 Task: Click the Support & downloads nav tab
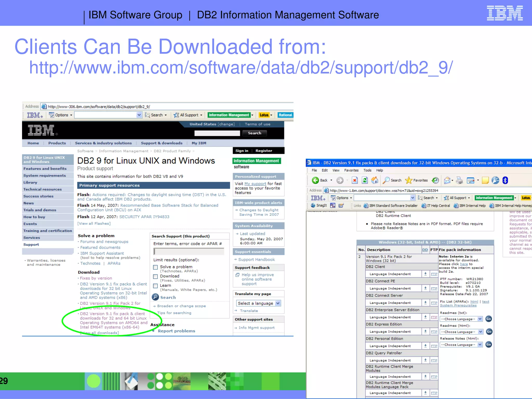162,143
